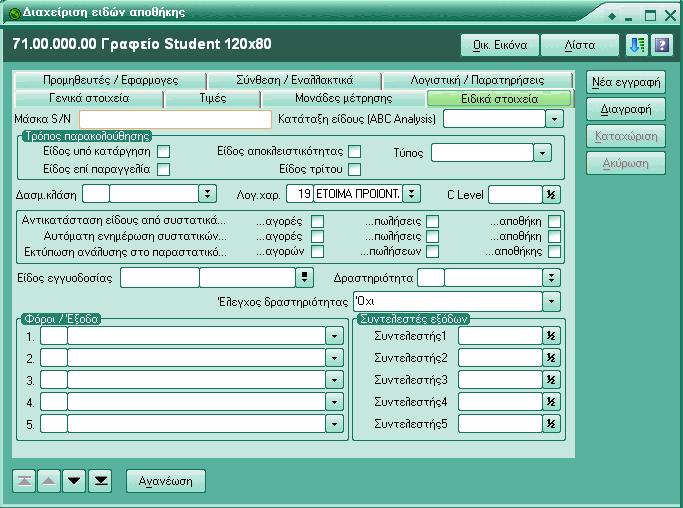Image resolution: width=683 pixels, height=508 pixels.
Task: Click calculator icon beside Συντελεστής2
Action: coord(551,358)
